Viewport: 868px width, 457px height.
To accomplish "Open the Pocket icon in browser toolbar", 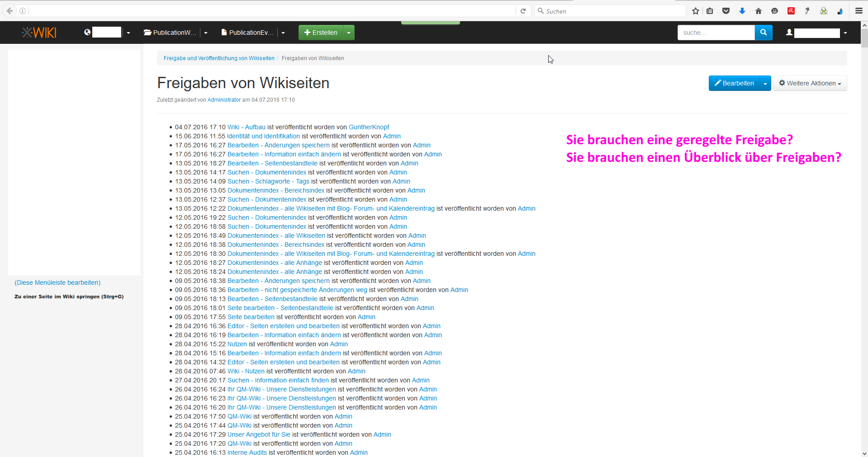I will (726, 11).
